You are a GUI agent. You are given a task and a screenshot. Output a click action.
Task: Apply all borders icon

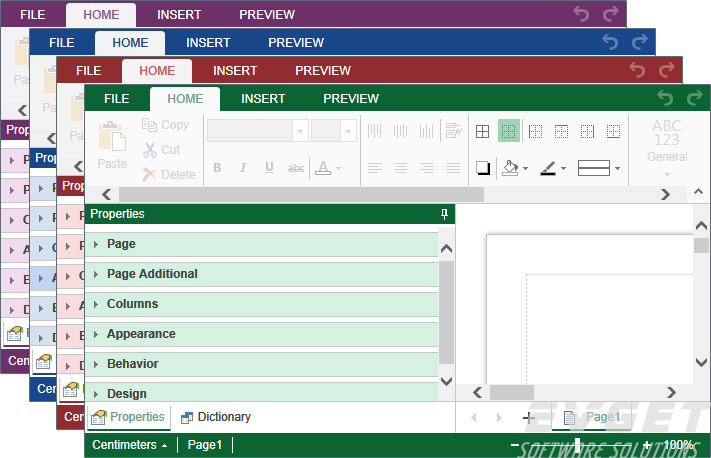(x=482, y=132)
